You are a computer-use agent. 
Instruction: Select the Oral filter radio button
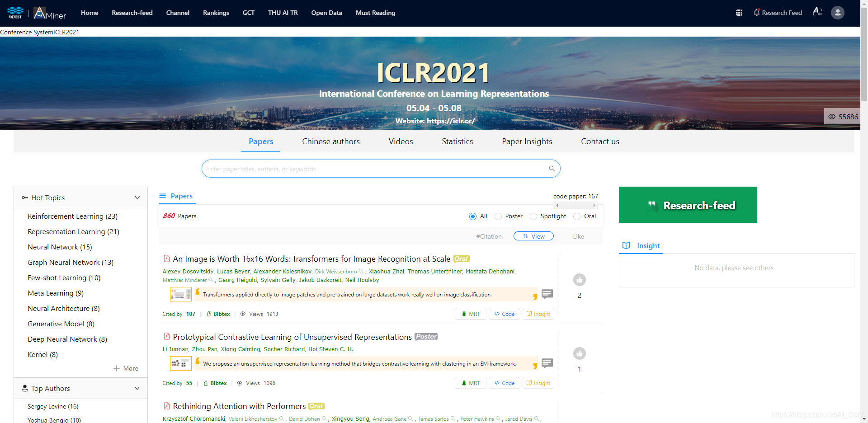[576, 216]
